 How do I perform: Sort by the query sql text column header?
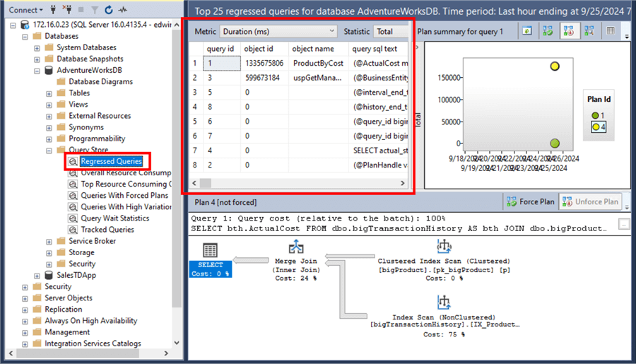tap(379, 49)
